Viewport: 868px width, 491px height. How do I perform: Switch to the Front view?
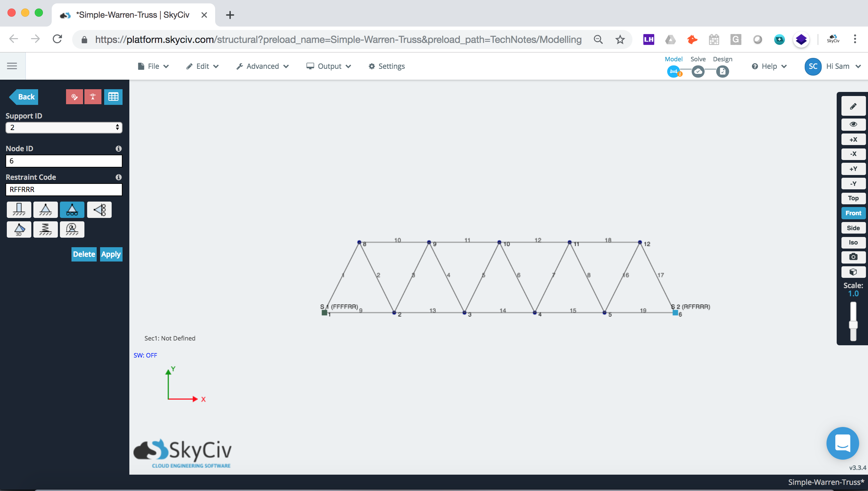point(853,212)
